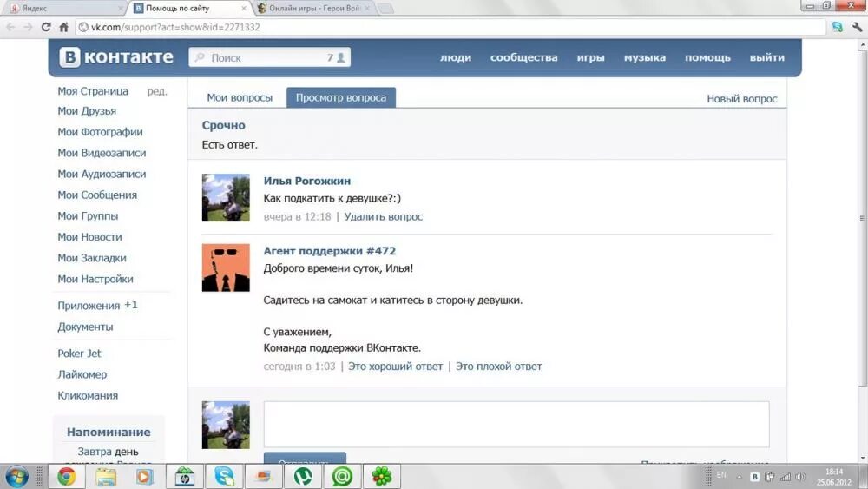Switch to 'Онлайн игры - Герои' browser tab

[x=314, y=9]
